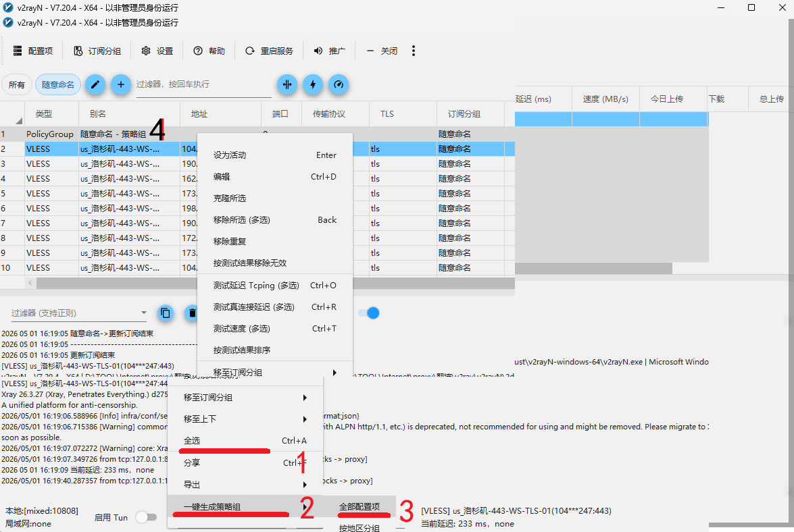Focus the 过滤器 server filter field
794x532 pixels.
[203, 84]
